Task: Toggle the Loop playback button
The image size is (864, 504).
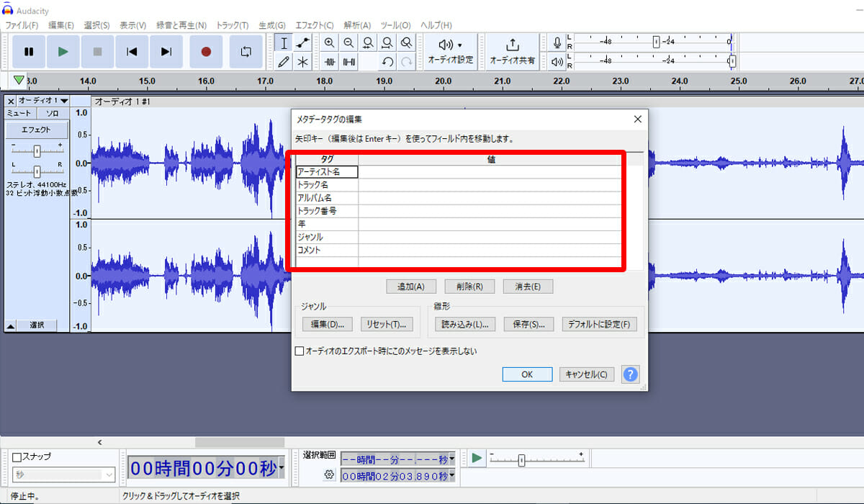Action: click(246, 52)
